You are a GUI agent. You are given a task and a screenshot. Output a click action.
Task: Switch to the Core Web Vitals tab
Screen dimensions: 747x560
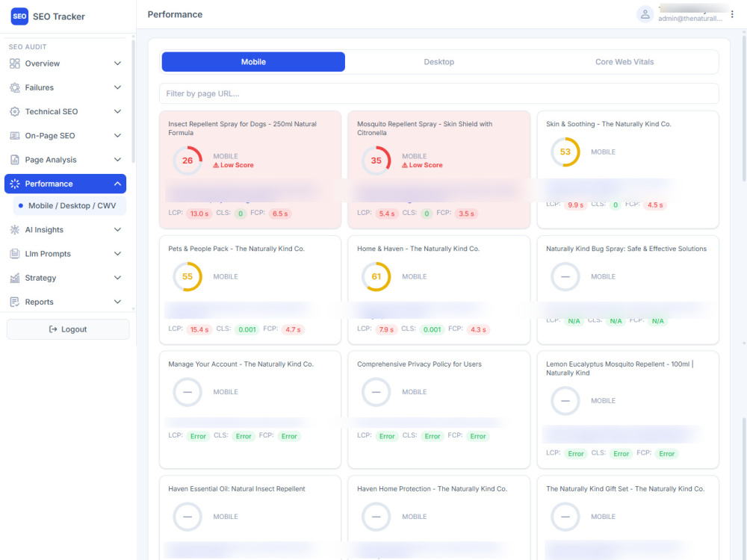pyautogui.click(x=624, y=62)
